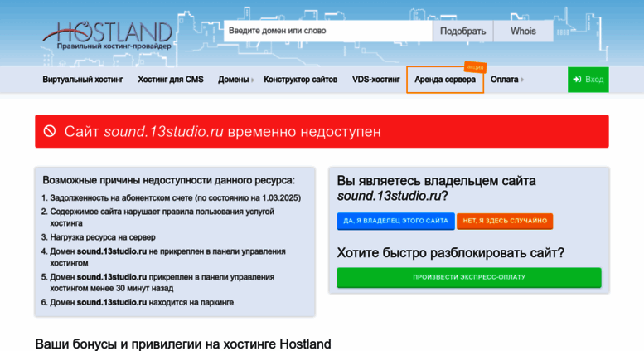The image size is (644, 351).
Task: Click Нет, я здесь случайно button
Action: click(x=505, y=221)
